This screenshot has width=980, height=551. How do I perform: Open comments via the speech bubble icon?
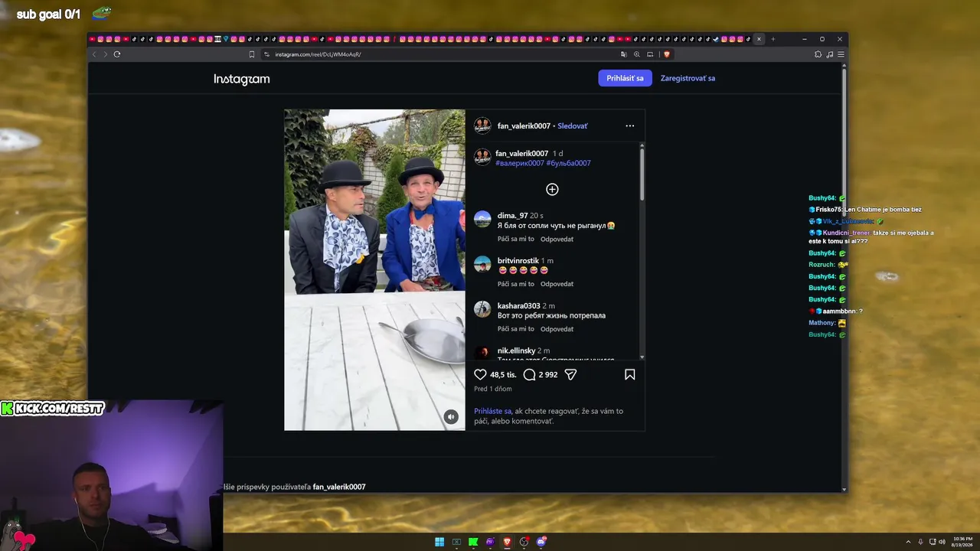529,374
